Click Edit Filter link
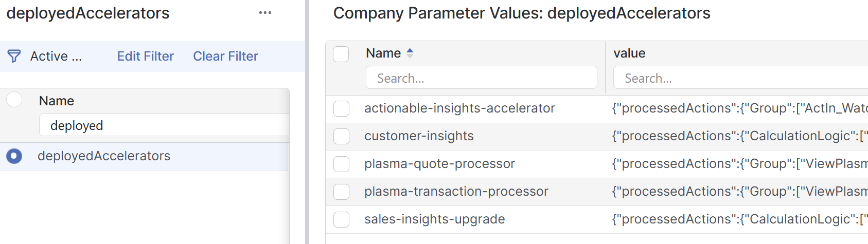Screen dimensions: 868x244 pyautogui.click(x=145, y=56)
